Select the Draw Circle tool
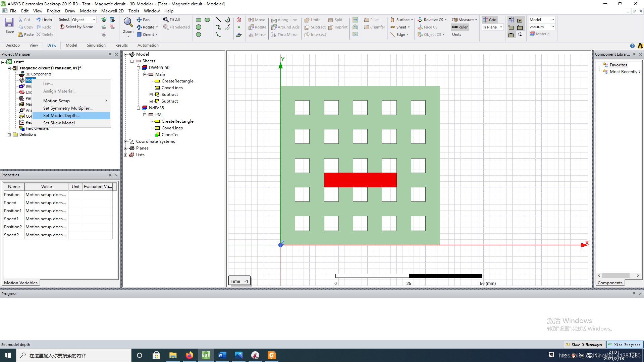Viewport: 644px width, 362px height. tap(199, 27)
